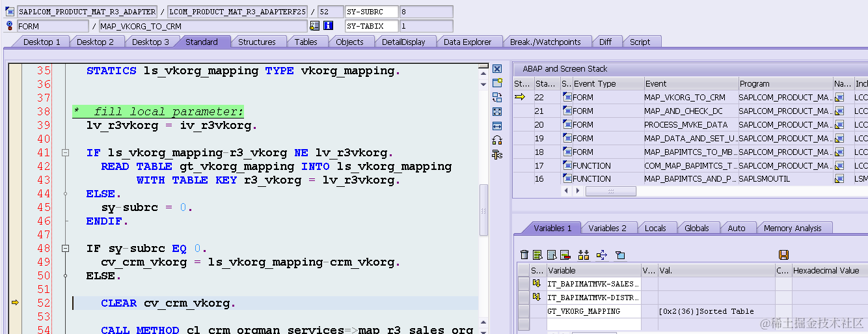This screenshot has height=334, width=868.
Task: Click the MAP_VKORG_TO_CRM form name field
Action: pos(202,26)
